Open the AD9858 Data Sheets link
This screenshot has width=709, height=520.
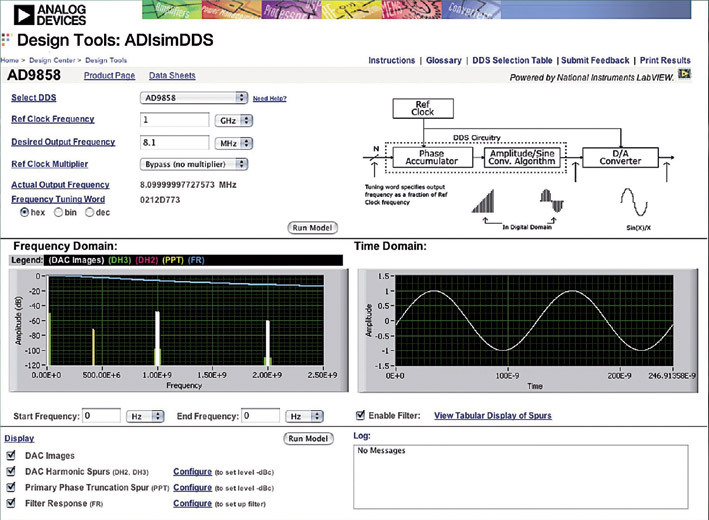pyautogui.click(x=172, y=76)
